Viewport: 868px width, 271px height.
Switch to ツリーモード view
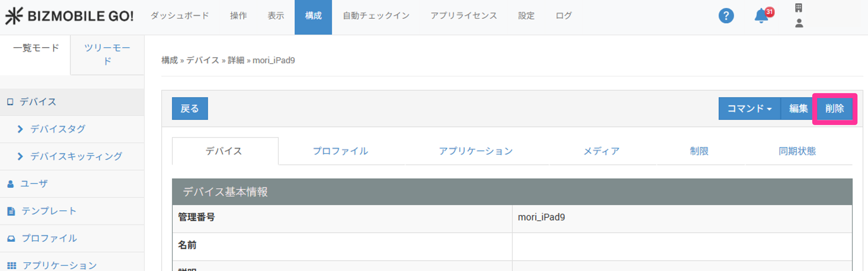pyautogui.click(x=107, y=55)
